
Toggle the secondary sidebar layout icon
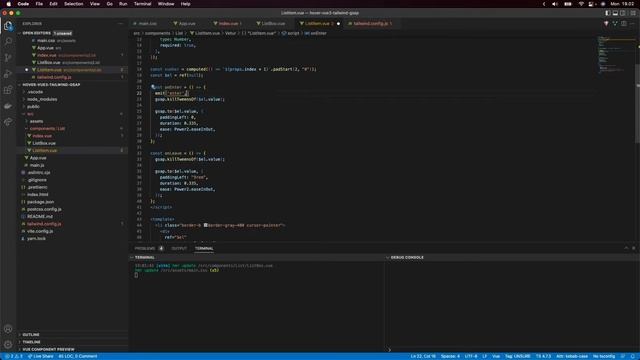point(622,13)
